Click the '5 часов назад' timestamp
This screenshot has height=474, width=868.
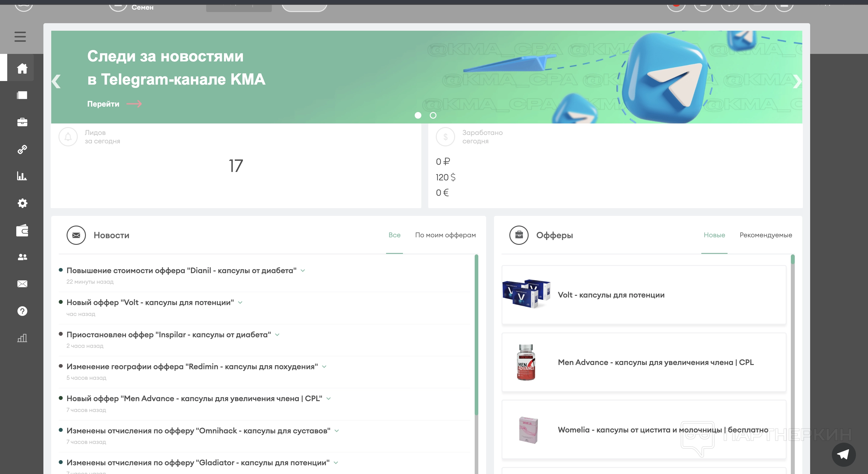tap(86, 378)
